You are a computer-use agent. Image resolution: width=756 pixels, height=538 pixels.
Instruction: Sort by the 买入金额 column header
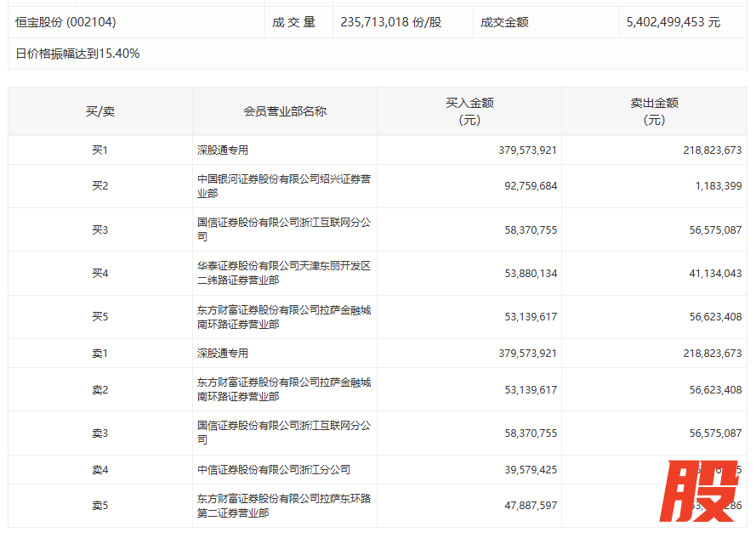(x=469, y=111)
